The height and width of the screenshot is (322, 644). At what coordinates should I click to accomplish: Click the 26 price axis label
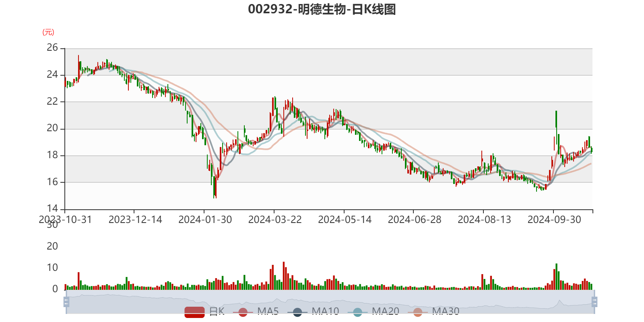[x=52, y=47]
